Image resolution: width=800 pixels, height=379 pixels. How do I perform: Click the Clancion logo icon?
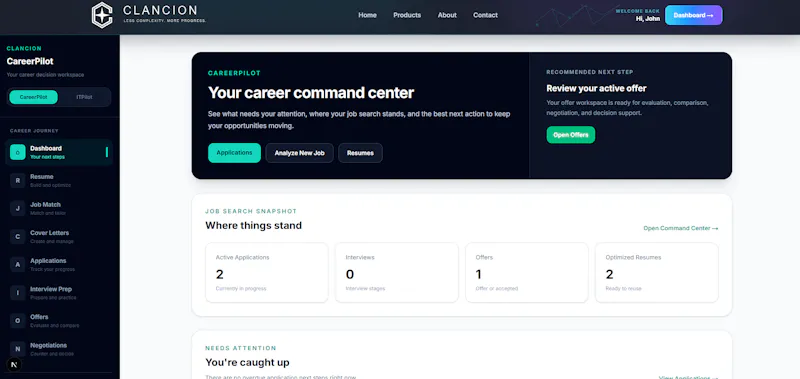point(102,15)
